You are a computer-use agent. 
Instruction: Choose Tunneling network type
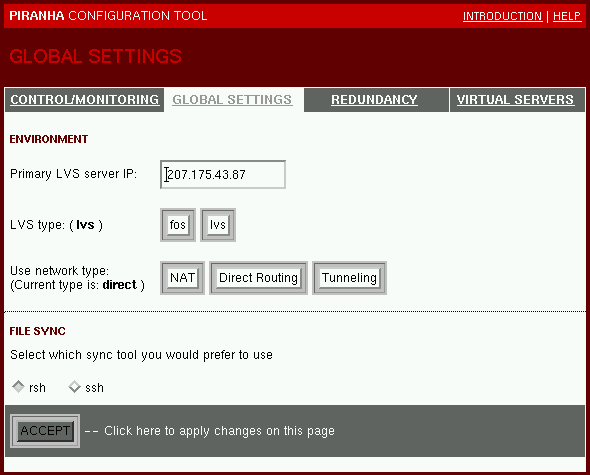click(350, 278)
